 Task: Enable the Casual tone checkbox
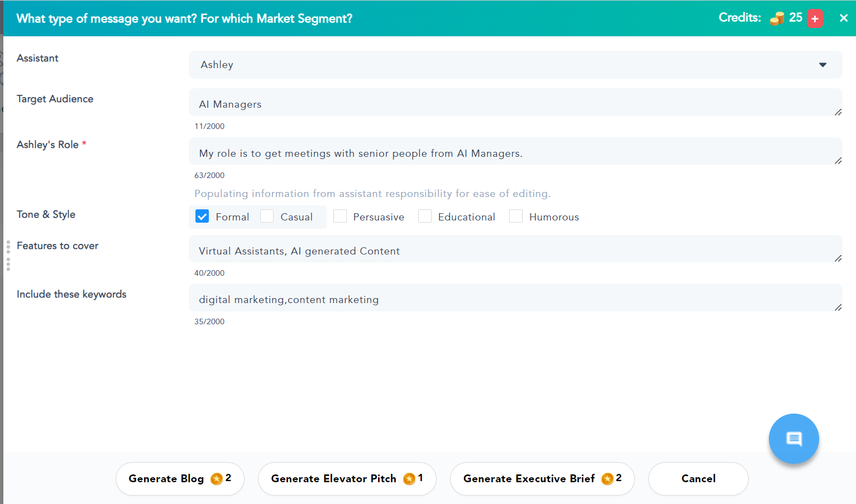(x=267, y=217)
